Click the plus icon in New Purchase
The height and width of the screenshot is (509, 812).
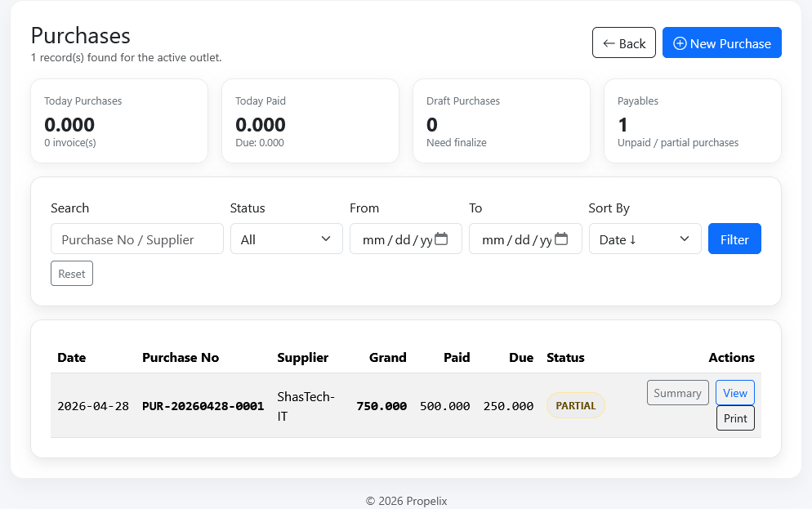(680, 43)
